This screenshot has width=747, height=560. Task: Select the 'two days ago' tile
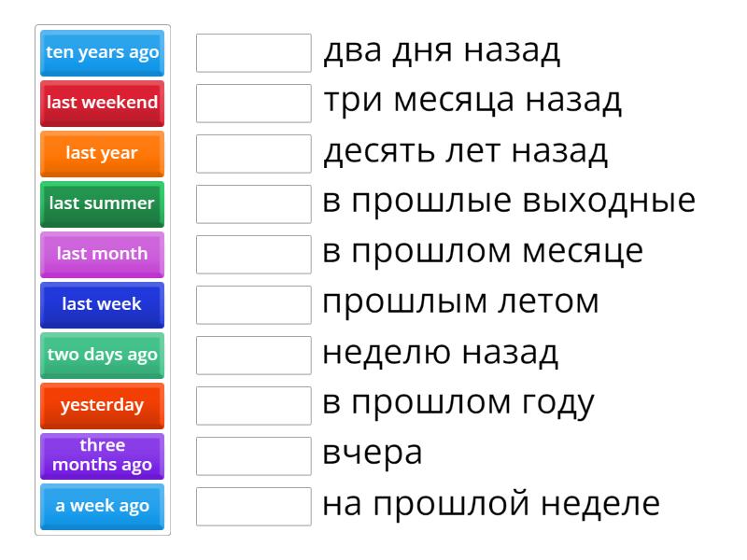pyautogui.click(x=103, y=355)
